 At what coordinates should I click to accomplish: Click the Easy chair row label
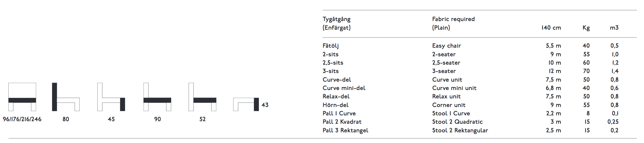tap(447, 46)
